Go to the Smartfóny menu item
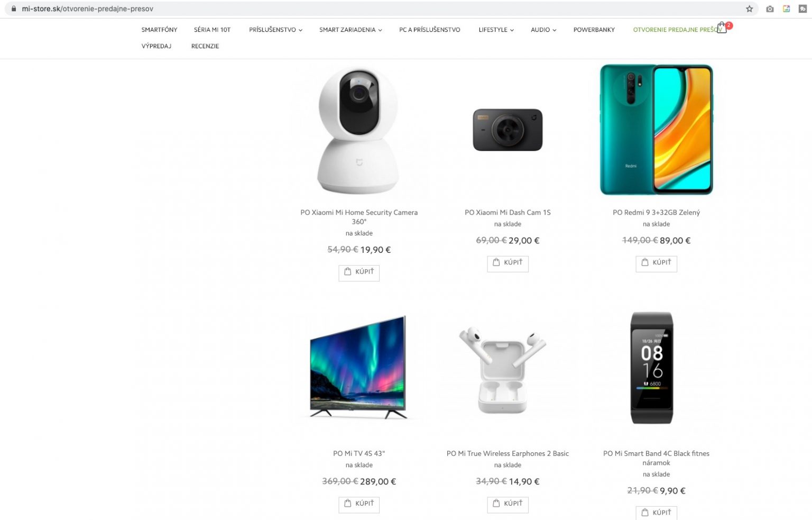Screen dimensions: 812x520 159,30
